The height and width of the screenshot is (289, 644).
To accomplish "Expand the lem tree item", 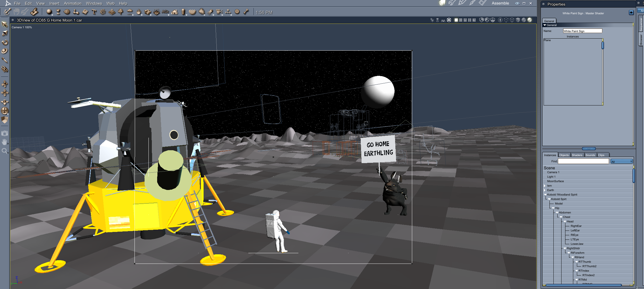I will (x=545, y=186).
